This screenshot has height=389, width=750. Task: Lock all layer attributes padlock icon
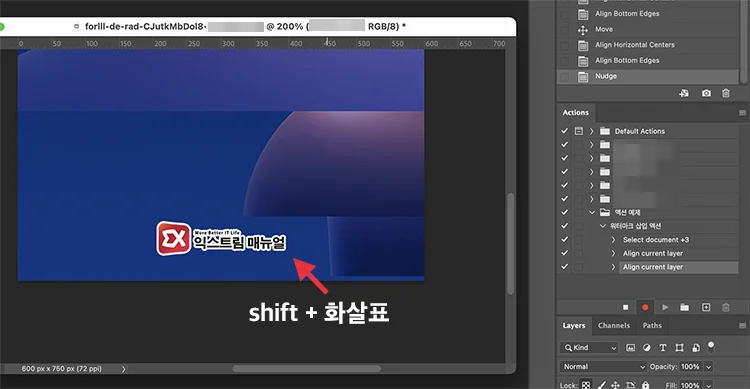coord(646,385)
